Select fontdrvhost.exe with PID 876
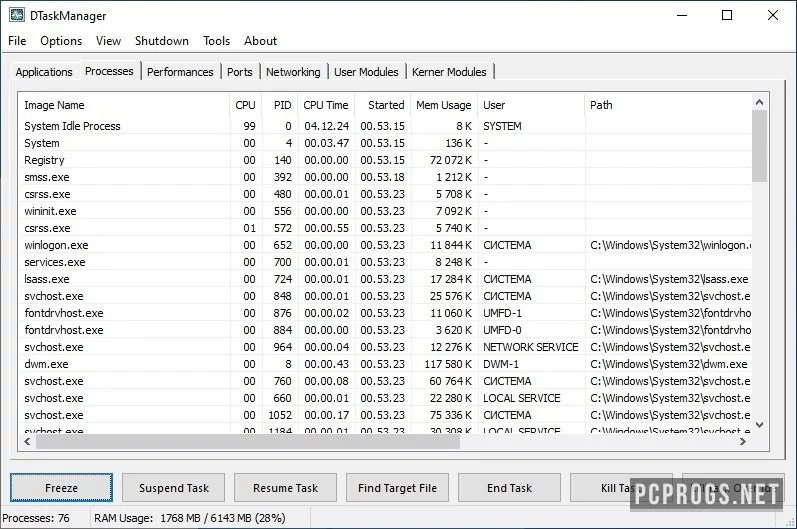Screen dimensions: 797x529 click(x=385, y=313)
